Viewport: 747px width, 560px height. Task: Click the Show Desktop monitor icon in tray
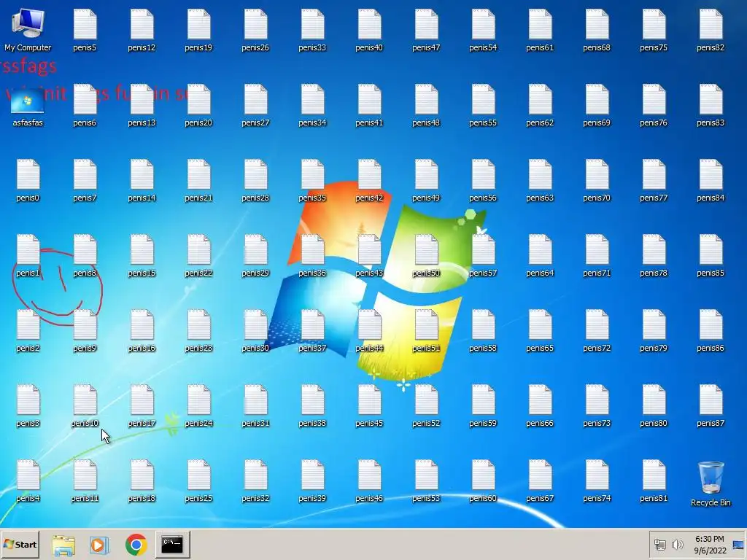click(x=738, y=545)
